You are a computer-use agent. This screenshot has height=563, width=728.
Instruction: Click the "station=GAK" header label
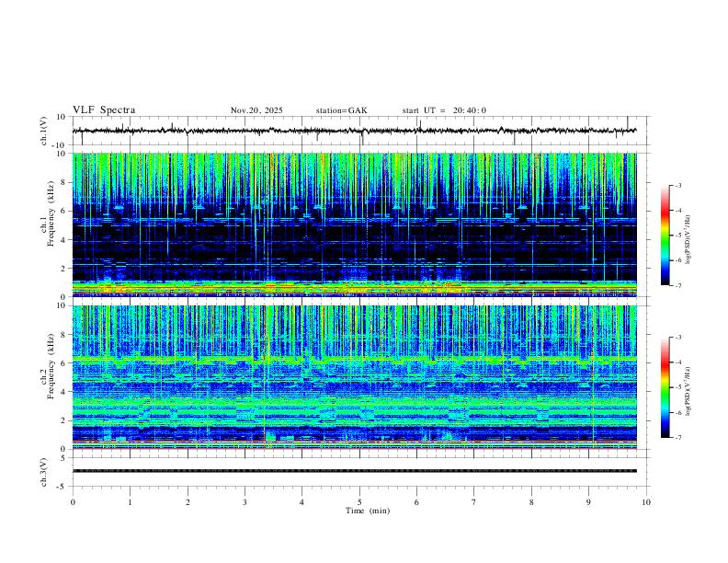(341, 110)
